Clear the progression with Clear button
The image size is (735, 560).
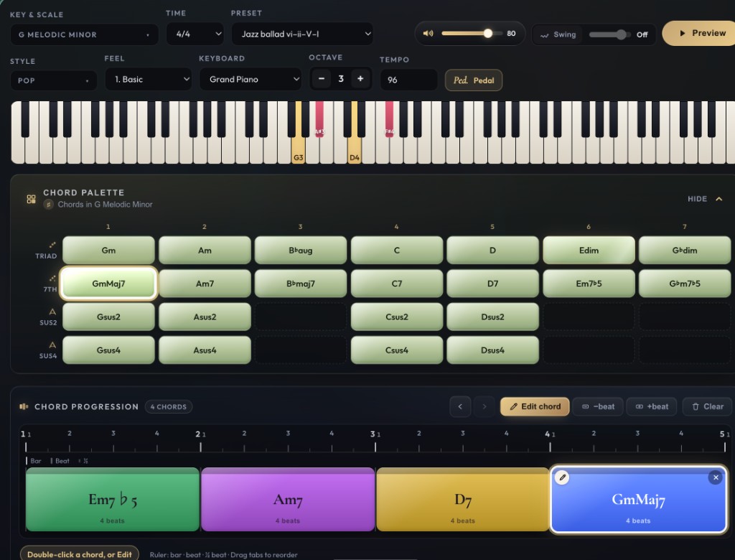click(x=708, y=406)
